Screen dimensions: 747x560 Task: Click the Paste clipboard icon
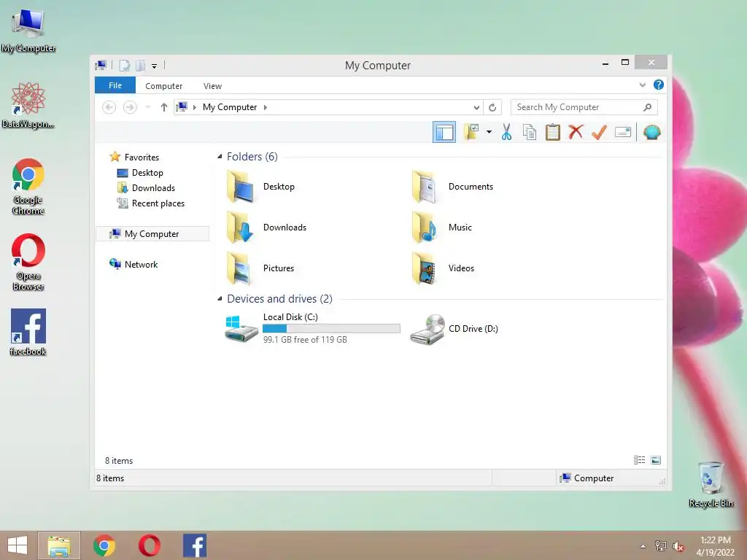553,132
